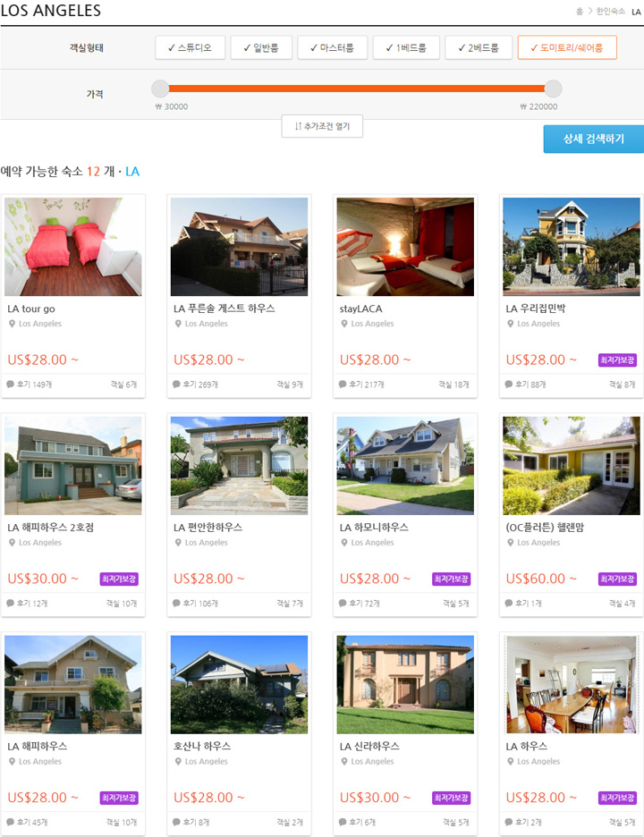Image resolution: width=644 pixels, height=837 pixels.
Task: Toggle the 스튜디오 room type filter
Action: [190, 47]
